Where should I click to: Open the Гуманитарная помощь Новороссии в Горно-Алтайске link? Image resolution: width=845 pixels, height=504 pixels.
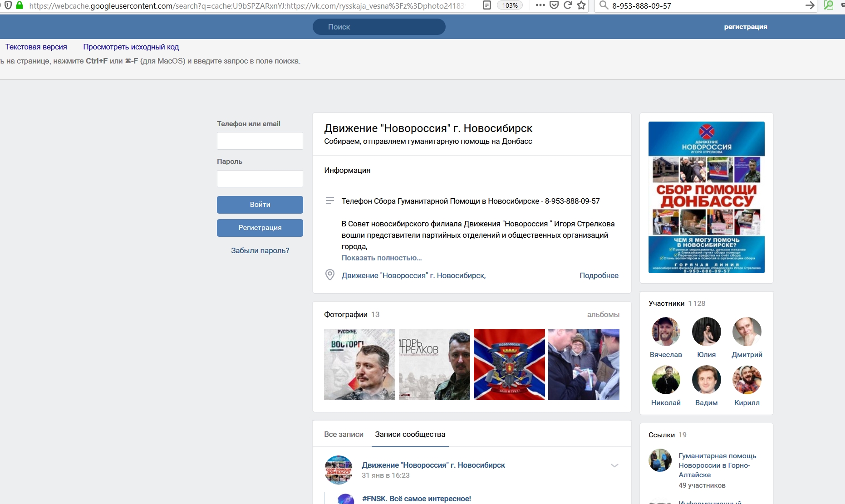click(x=717, y=465)
